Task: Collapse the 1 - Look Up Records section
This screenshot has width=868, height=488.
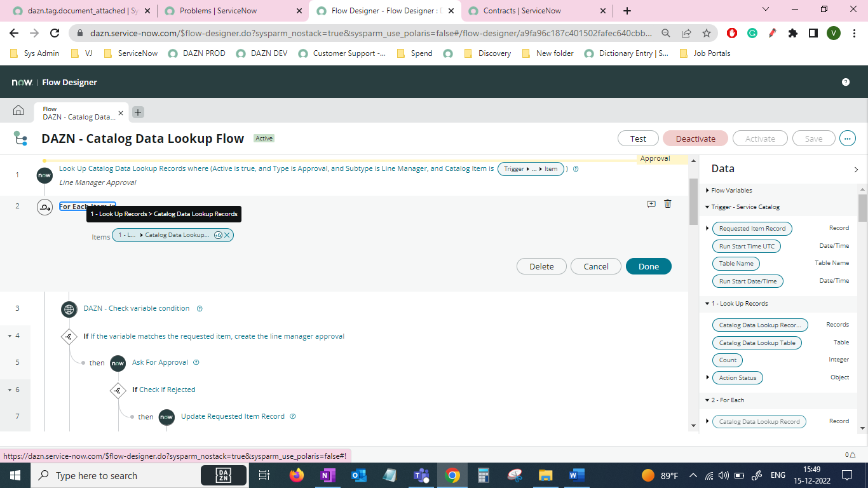Action: [707, 304]
